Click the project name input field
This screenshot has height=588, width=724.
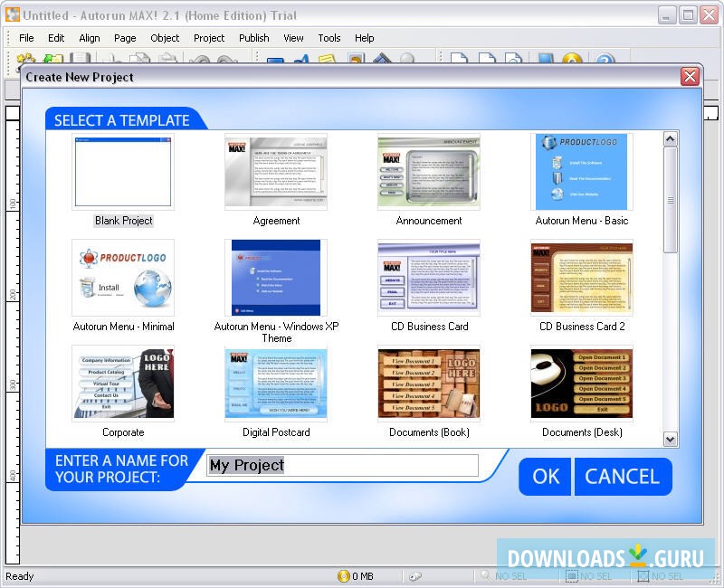coord(342,465)
